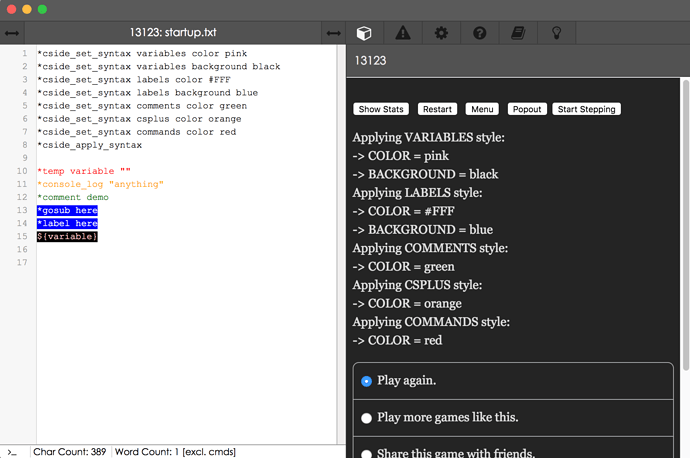
Task: Click the Restart button
Action: pyautogui.click(x=437, y=109)
